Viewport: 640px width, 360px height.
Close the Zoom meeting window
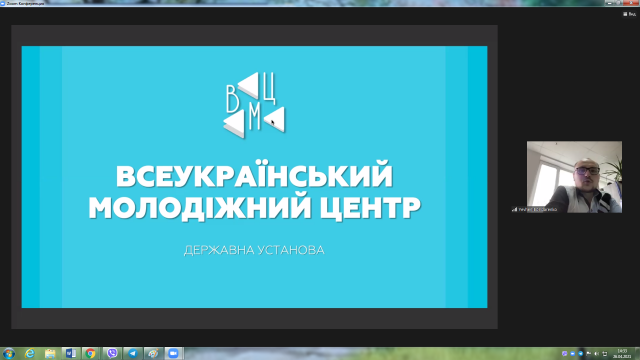click(x=631, y=3)
